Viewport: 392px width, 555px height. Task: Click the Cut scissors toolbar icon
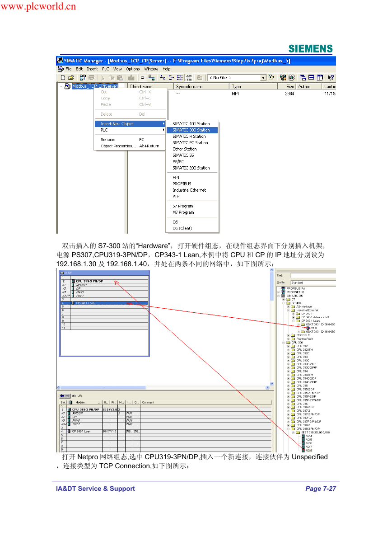pyautogui.click(x=103, y=78)
